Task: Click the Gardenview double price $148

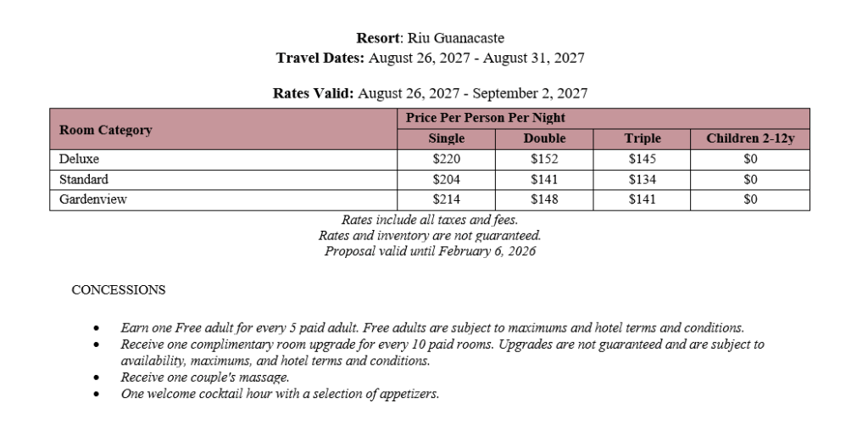Action: click(544, 200)
